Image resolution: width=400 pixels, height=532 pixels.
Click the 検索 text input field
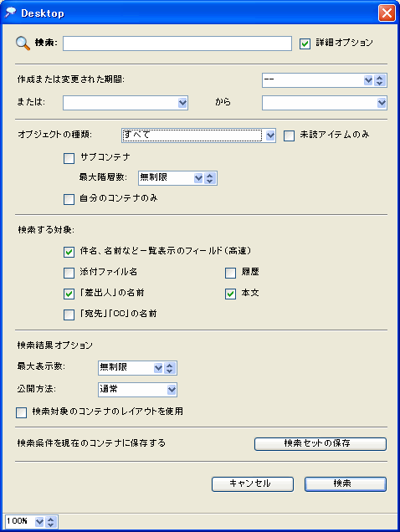coord(177,43)
